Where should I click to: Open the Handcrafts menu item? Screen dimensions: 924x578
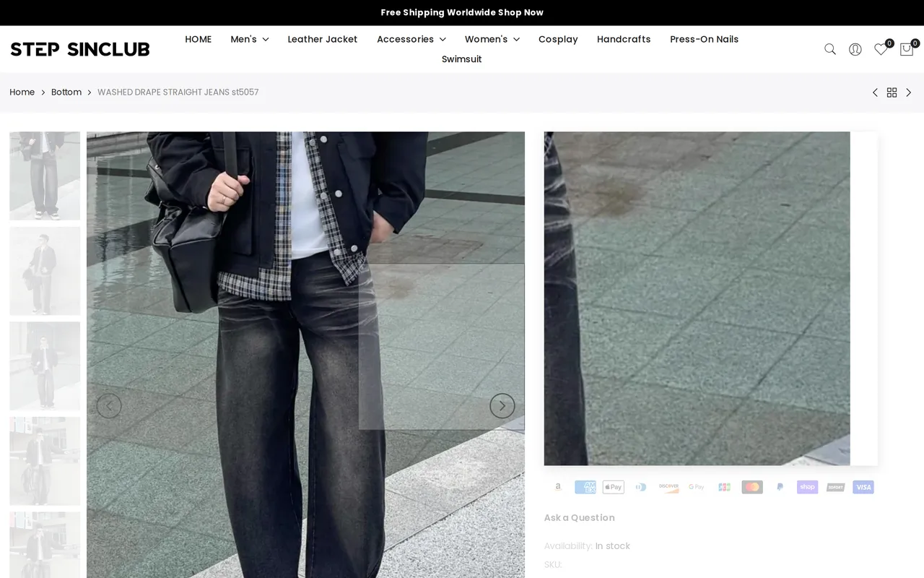tap(624, 39)
